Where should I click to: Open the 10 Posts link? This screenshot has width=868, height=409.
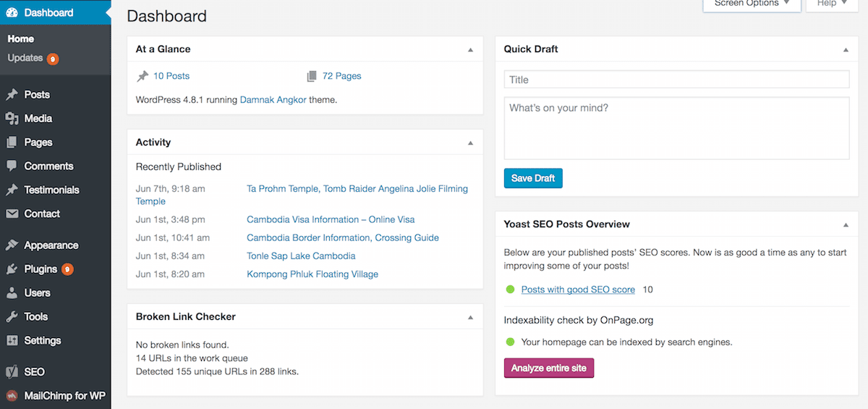(171, 76)
